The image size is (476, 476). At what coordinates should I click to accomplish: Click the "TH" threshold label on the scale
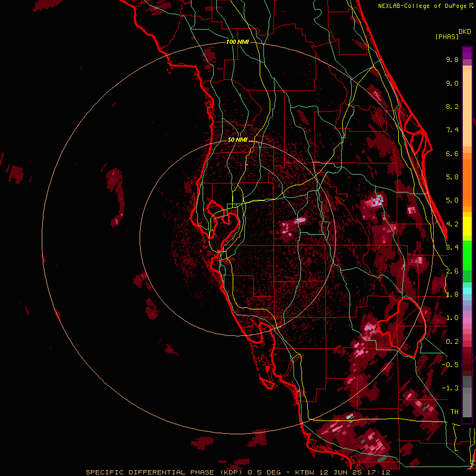click(x=454, y=412)
